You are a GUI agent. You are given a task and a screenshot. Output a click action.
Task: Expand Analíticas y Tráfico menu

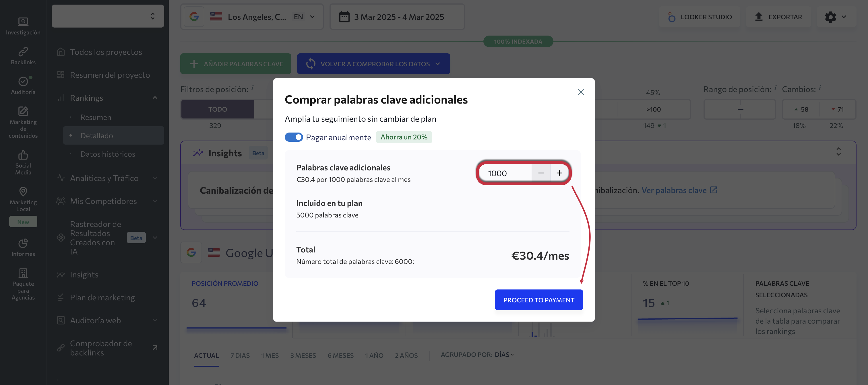155,178
